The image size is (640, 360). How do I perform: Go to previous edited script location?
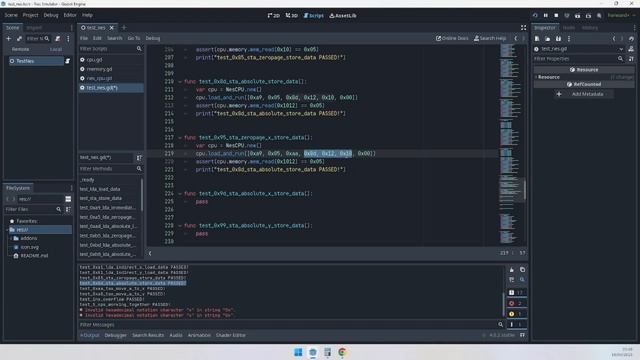click(x=516, y=38)
